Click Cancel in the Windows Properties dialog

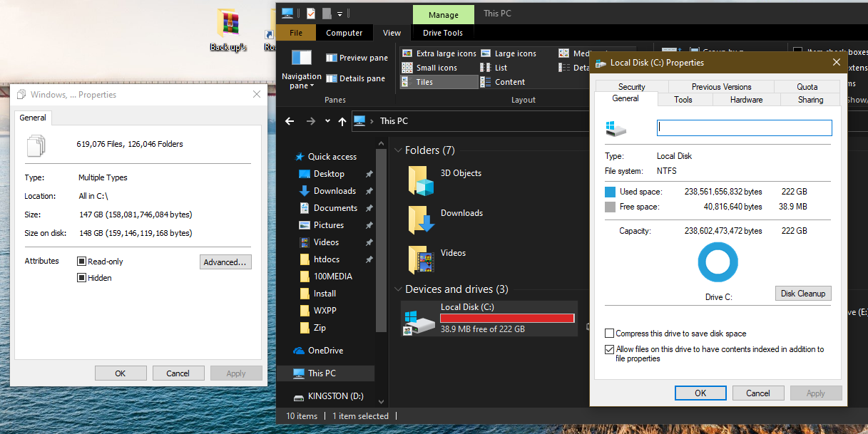(x=178, y=373)
